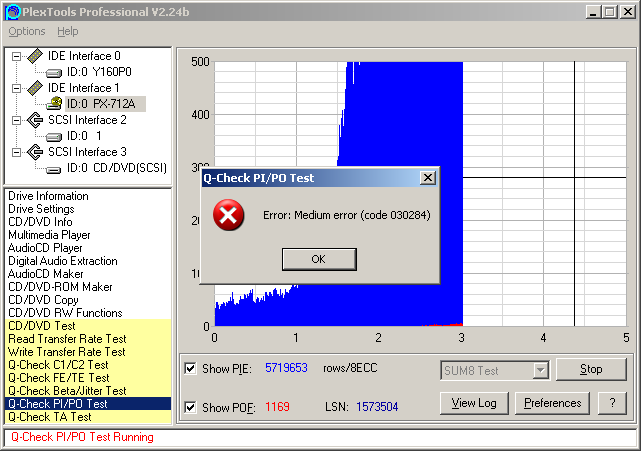Select Q-Check Beta/Jitter Test
Screen dimensions: 641x451
[x=88, y=391]
